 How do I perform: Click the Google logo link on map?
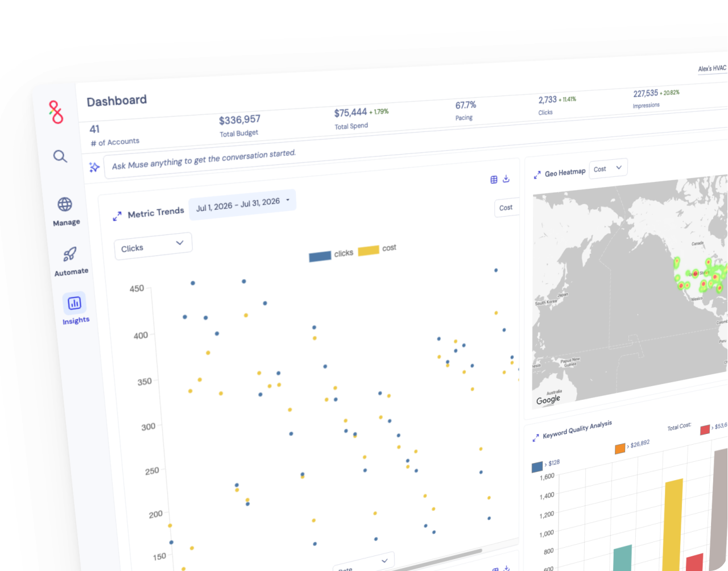tap(548, 400)
